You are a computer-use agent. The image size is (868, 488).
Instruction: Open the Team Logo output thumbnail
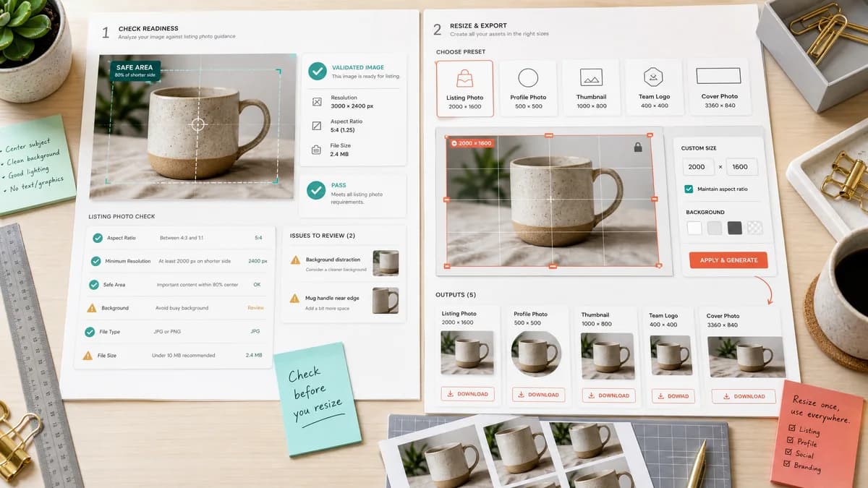[671, 354]
